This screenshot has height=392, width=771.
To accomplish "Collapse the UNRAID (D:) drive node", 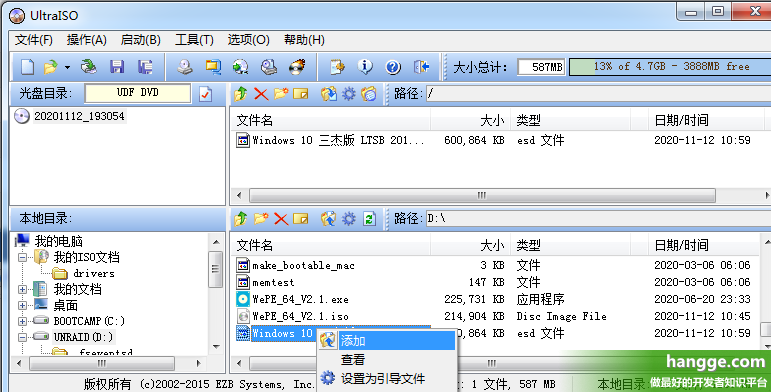I will point(23,337).
